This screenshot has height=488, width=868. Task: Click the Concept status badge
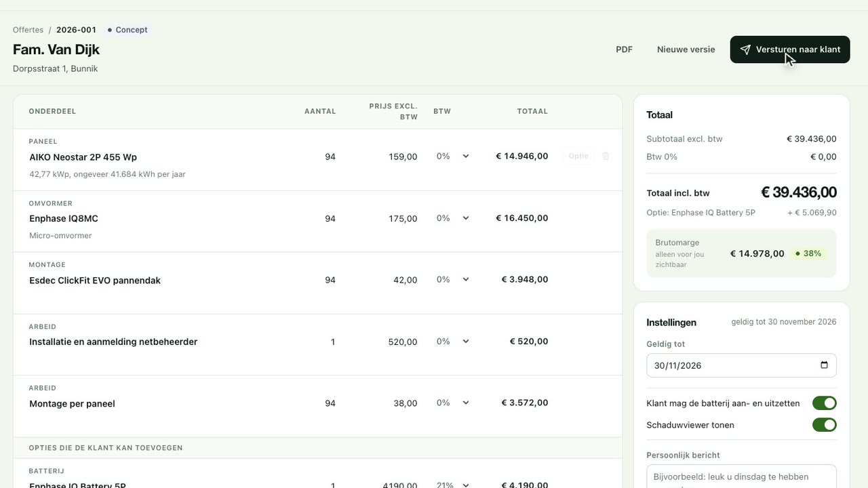coord(127,30)
